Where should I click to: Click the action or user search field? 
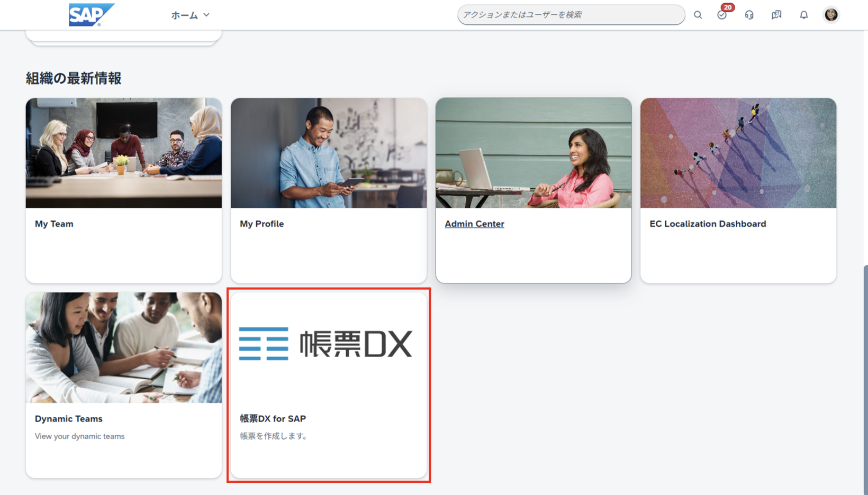coord(571,15)
